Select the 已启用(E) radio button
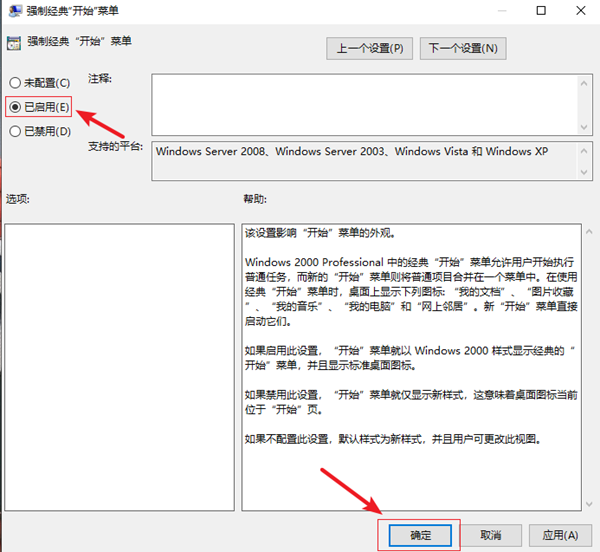 pyautogui.click(x=39, y=107)
